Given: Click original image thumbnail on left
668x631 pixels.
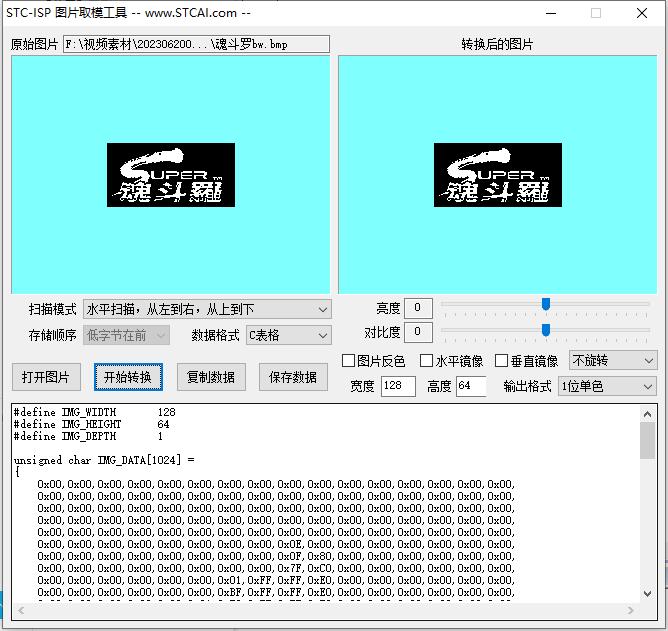Looking at the screenshot, I should [x=171, y=175].
